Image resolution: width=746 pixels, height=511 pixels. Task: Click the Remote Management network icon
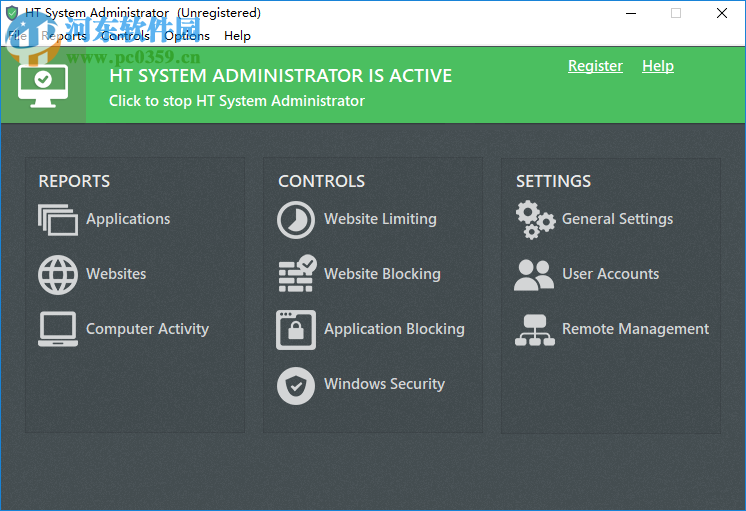click(x=535, y=330)
